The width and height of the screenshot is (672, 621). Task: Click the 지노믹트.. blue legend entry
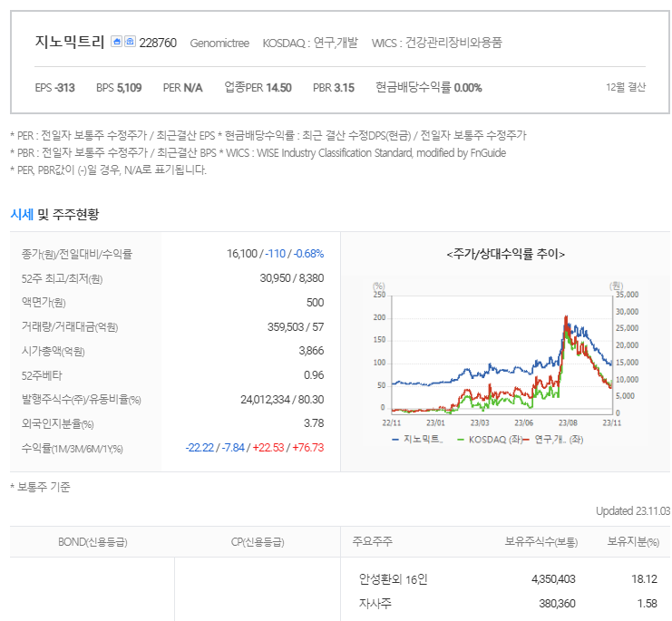(417, 439)
